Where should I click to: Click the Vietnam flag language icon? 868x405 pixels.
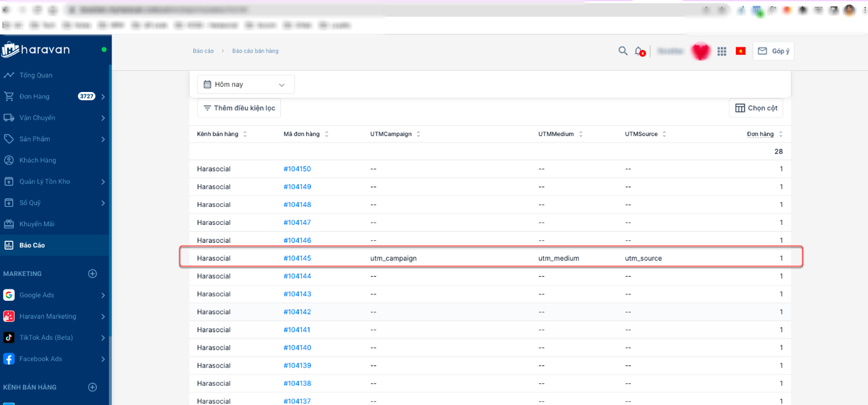point(740,51)
